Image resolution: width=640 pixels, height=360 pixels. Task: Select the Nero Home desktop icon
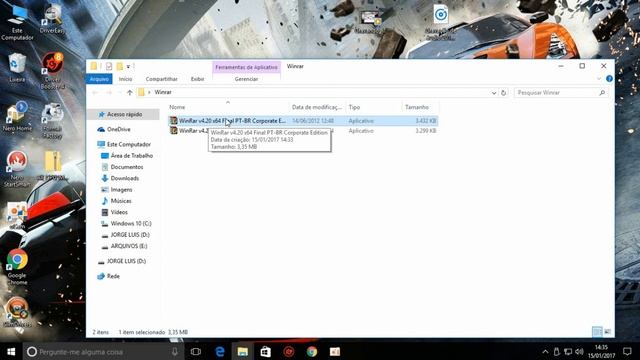pyautogui.click(x=17, y=116)
